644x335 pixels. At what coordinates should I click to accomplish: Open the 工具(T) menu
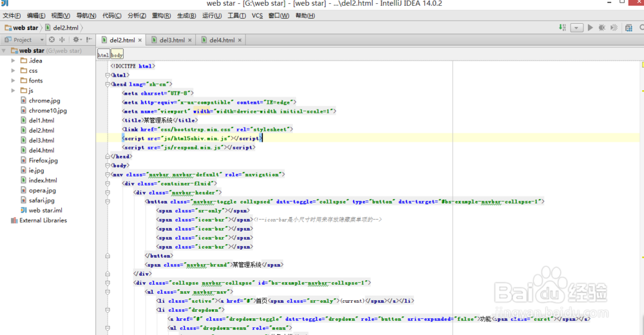click(x=236, y=15)
